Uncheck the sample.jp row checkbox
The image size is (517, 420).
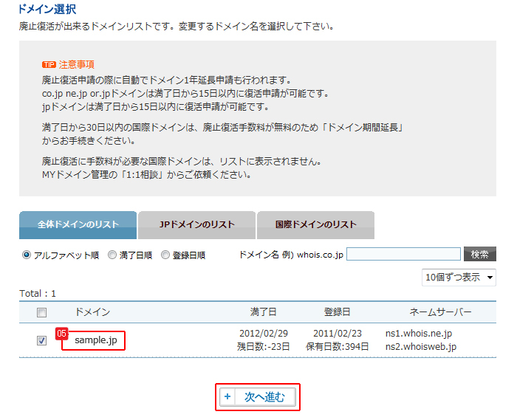coord(42,340)
